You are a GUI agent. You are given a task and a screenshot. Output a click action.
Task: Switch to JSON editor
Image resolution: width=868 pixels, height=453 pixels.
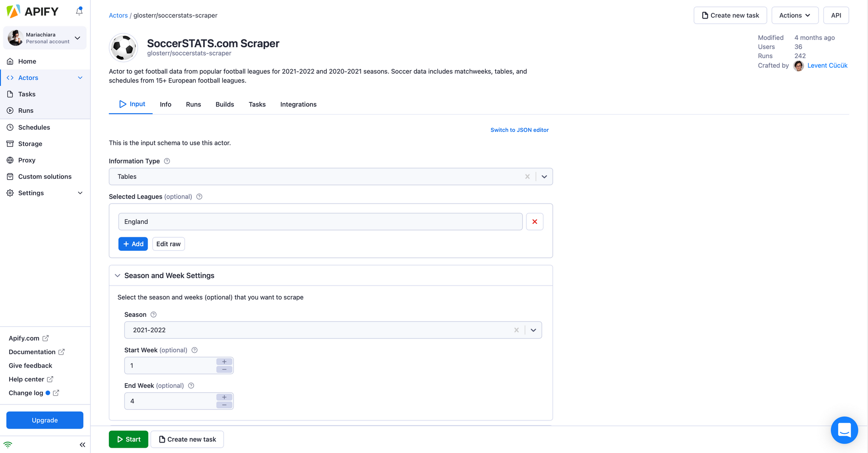[x=519, y=130]
